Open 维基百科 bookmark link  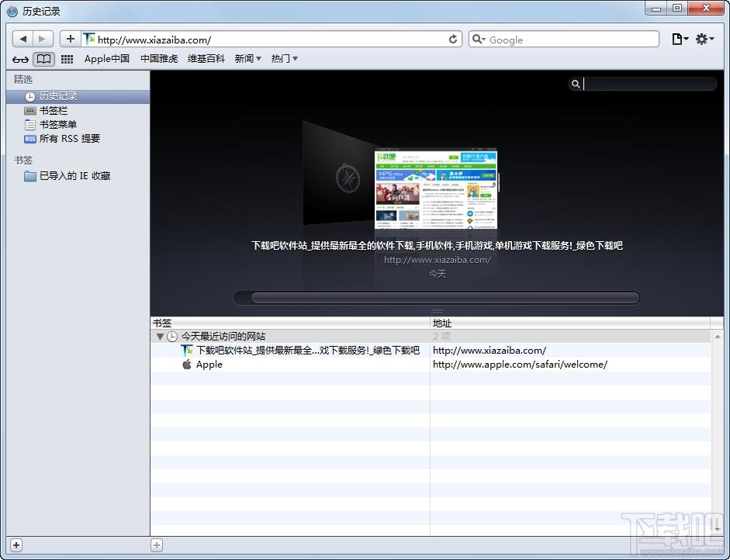click(206, 59)
